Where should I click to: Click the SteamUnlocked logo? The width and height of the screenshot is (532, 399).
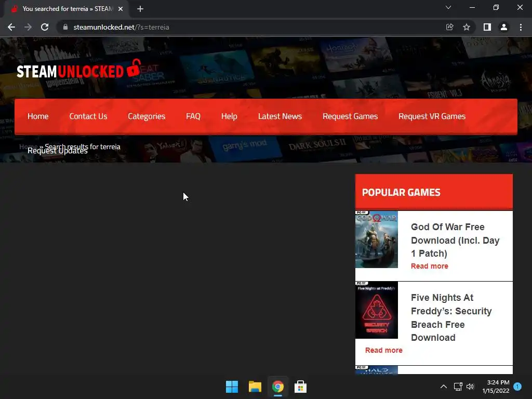tap(79, 69)
